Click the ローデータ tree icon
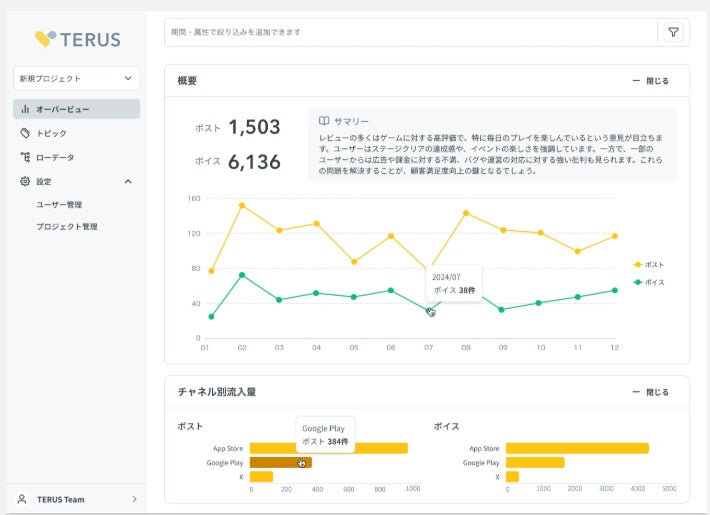The height and width of the screenshot is (515, 710). [x=25, y=157]
